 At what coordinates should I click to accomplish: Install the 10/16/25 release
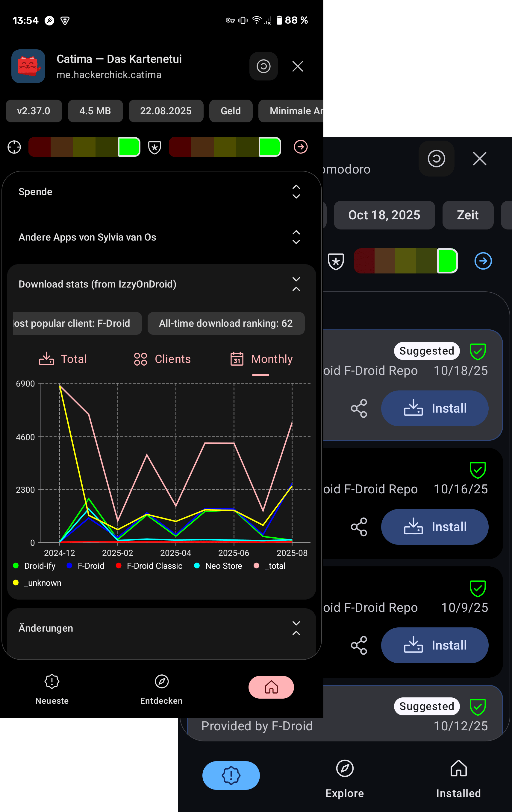434,527
